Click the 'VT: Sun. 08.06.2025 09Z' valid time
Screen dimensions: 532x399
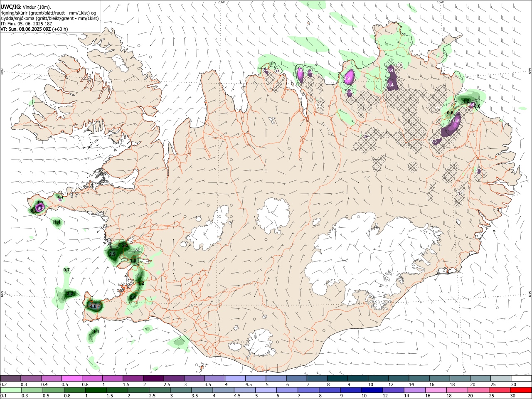(26, 29)
